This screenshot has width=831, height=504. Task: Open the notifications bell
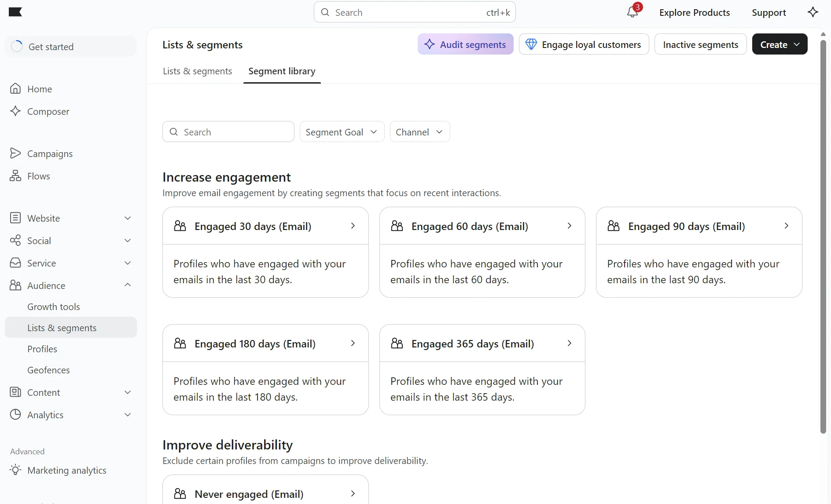(632, 12)
